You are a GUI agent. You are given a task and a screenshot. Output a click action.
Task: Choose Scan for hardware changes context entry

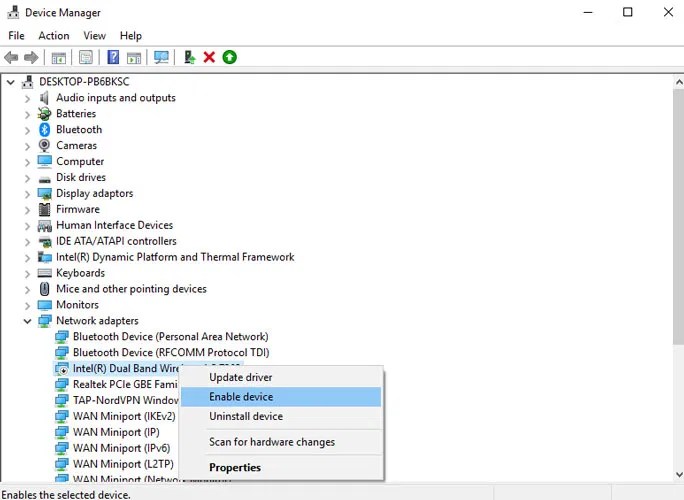coord(281,442)
